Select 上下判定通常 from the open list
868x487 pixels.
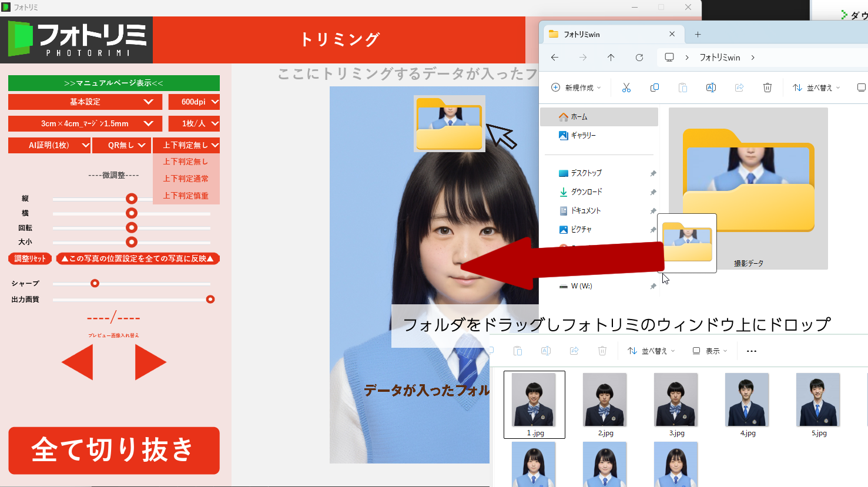(x=186, y=179)
